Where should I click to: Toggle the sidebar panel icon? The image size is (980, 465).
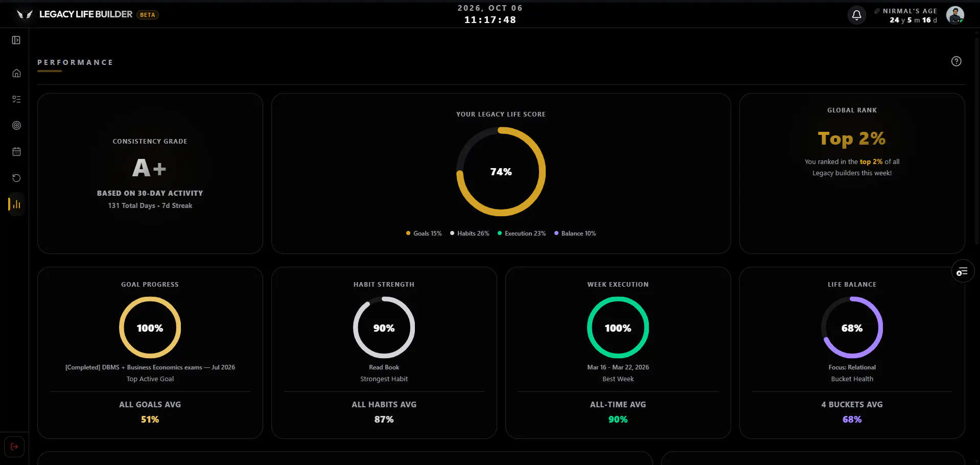pos(16,40)
